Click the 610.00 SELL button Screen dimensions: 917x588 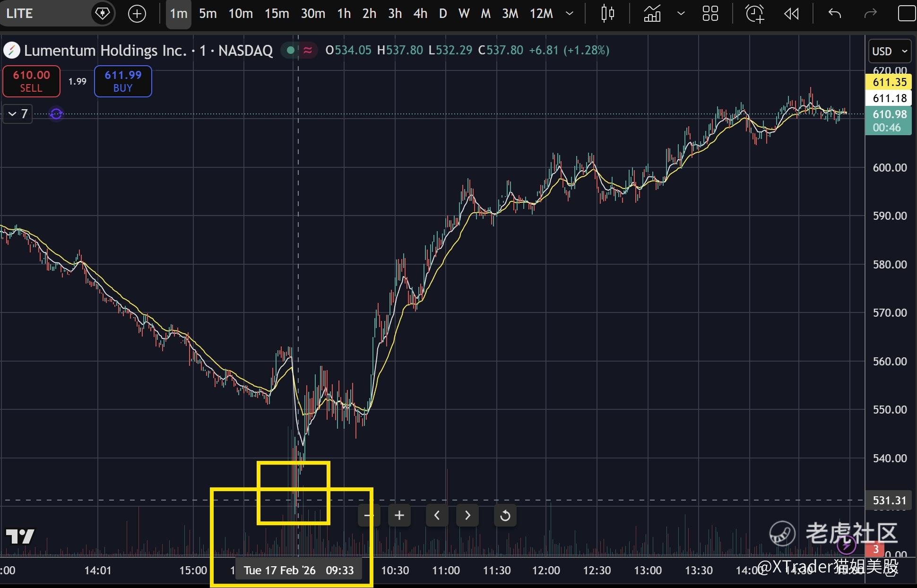31,81
